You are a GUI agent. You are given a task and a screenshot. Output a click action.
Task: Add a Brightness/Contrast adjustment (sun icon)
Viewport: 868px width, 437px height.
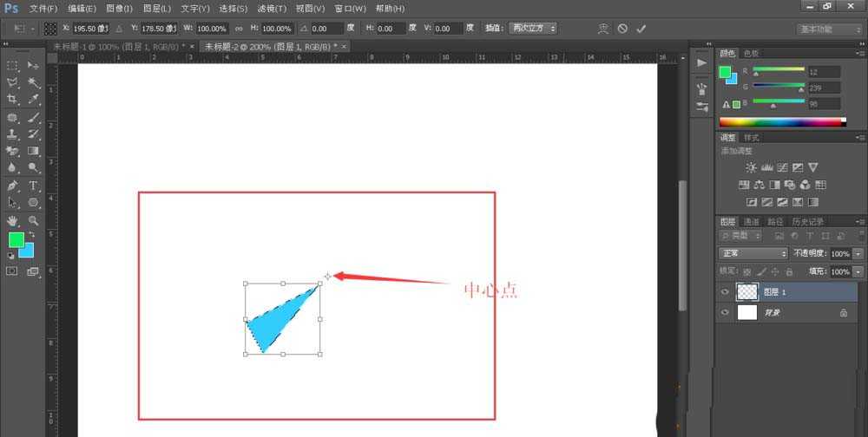point(751,167)
